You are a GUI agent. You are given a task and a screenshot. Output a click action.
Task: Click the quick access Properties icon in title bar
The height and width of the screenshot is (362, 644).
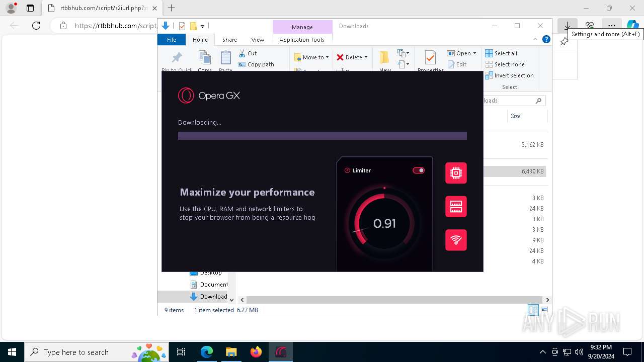pos(182,26)
